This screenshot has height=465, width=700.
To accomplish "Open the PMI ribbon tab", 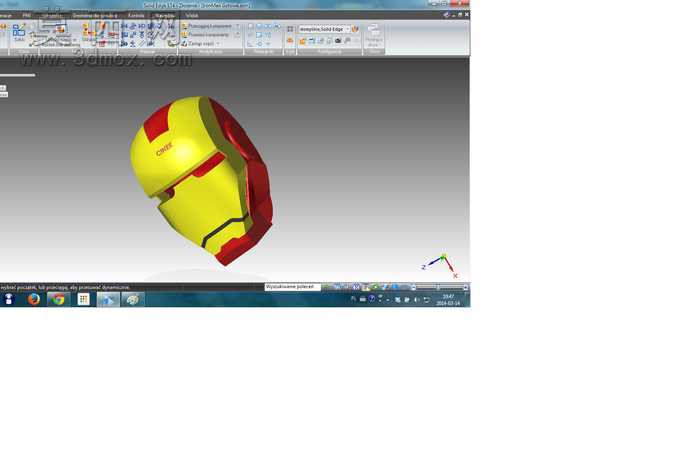I will 27,16.
